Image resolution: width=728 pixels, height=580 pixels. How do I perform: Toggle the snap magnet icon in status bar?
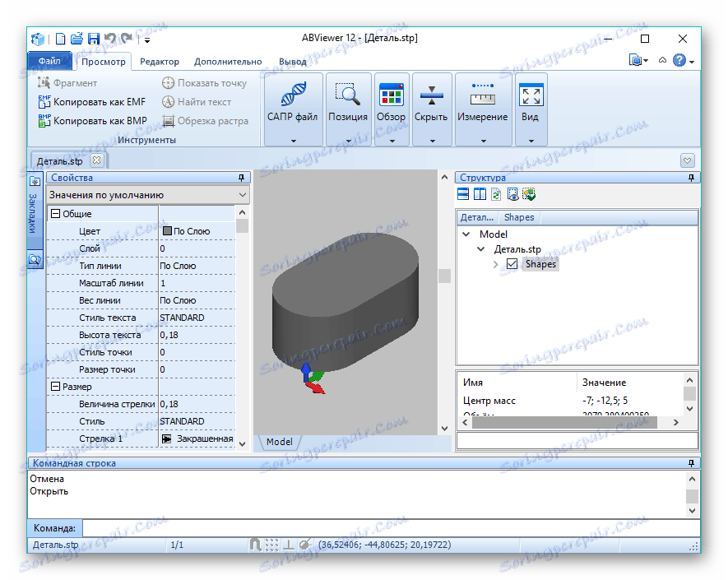[x=255, y=545]
